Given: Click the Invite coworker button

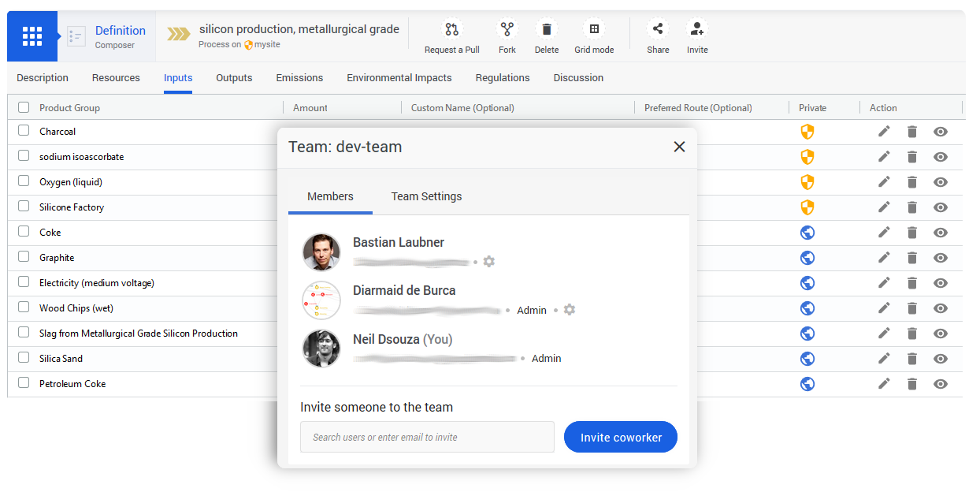Looking at the screenshot, I should pos(621,437).
